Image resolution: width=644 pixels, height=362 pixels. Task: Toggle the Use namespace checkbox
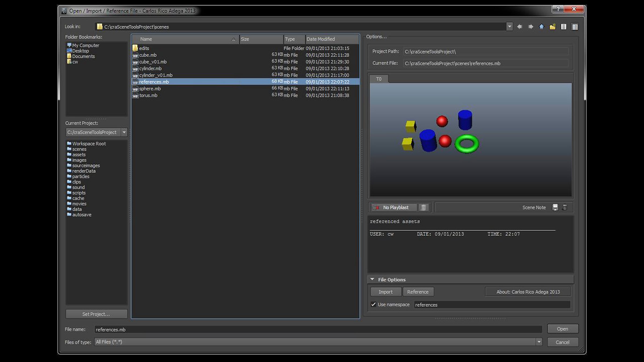click(x=373, y=304)
